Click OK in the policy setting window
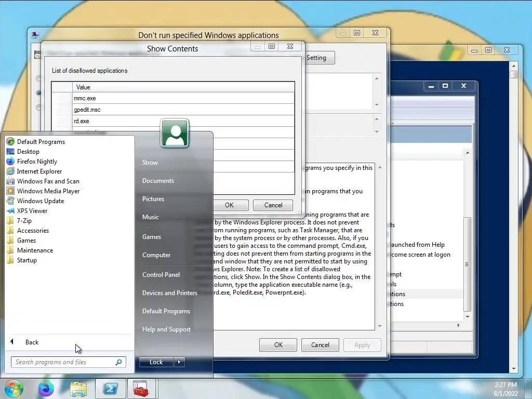Screen dimensions: 532x399 [x=278, y=345]
